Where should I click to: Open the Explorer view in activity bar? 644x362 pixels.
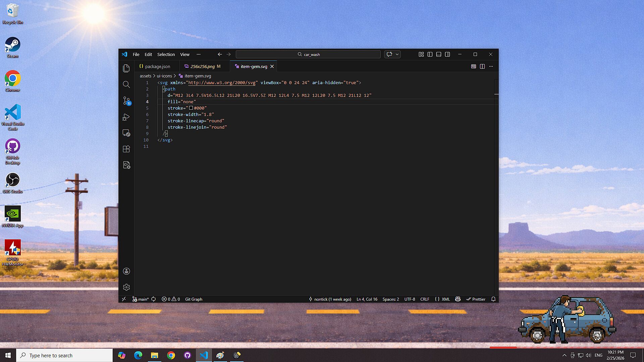126,68
